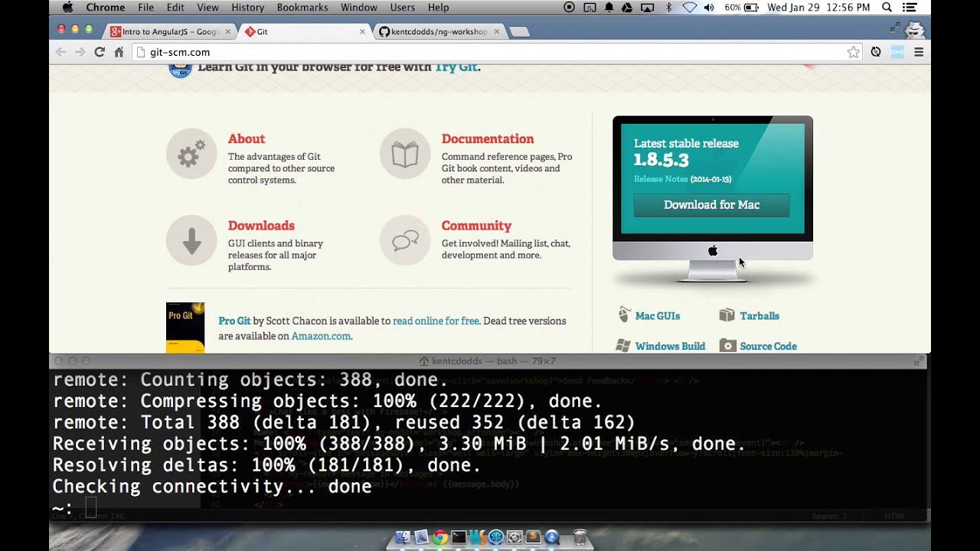Open read online for free link
The height and width of the screenshot is (551, 980).
[436, 321]
